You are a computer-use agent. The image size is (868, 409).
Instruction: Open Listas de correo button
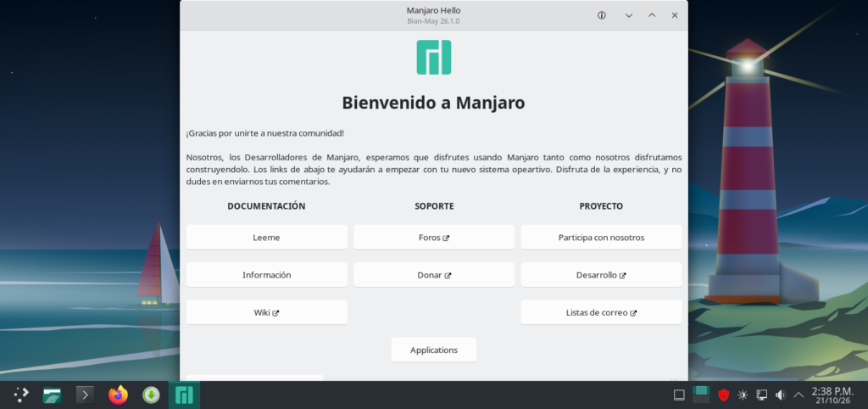[601, 312]
